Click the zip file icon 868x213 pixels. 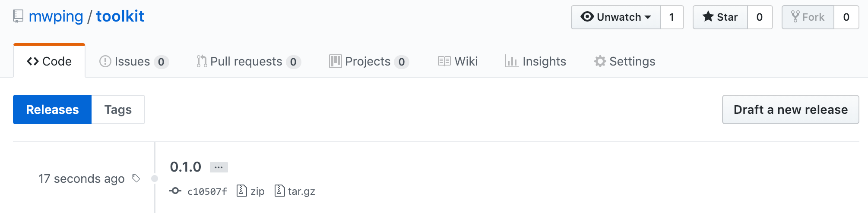pyautogui.click(x=242, y=191)
